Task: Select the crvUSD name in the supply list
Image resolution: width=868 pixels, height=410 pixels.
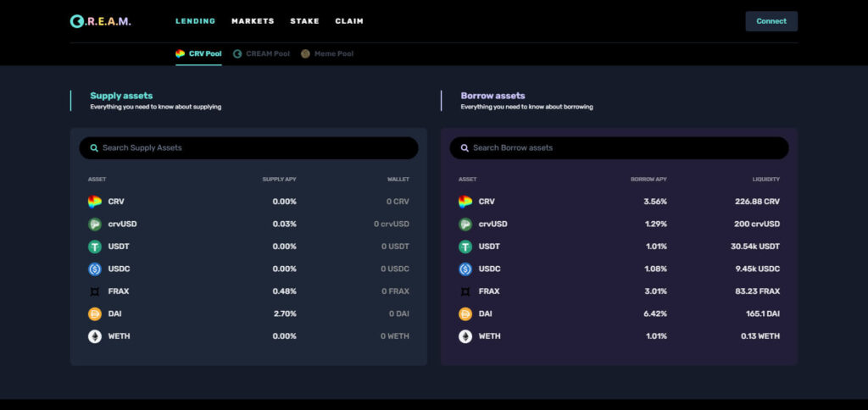Action: coord(122,224)
